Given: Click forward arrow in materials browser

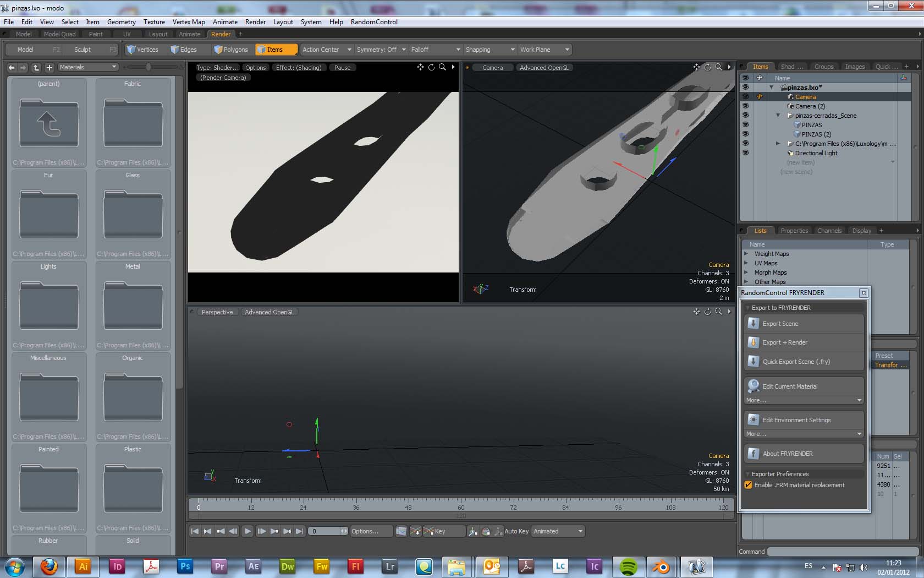Looking at the screenshot, I should 23,67.
